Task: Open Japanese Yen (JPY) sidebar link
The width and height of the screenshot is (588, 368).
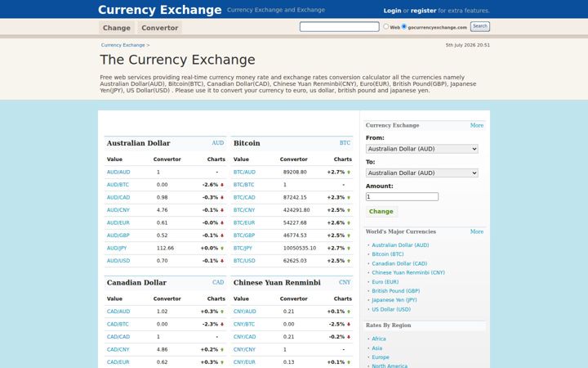Action: point(394,300)
